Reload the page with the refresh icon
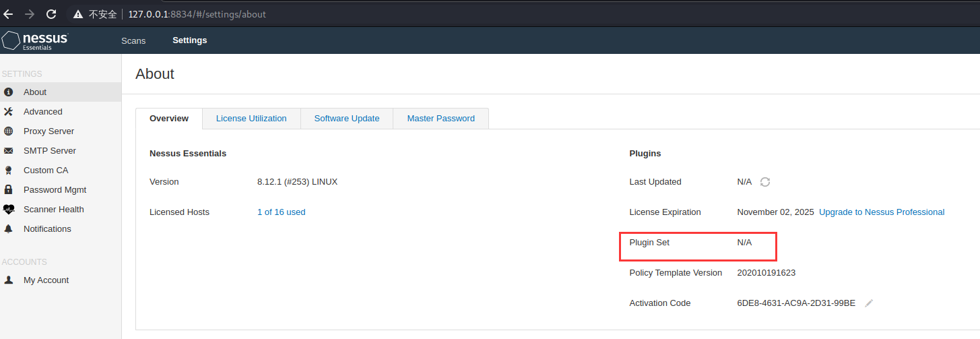The image size is (980, 339). (51, 14)
